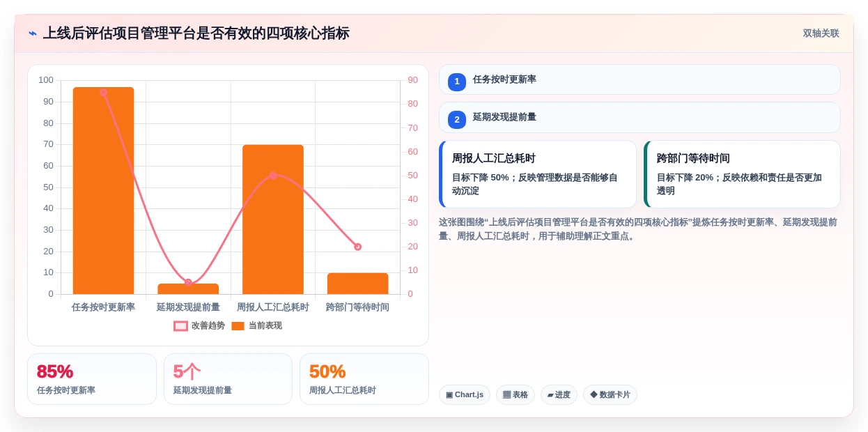Click the x-axis label 周报人工汇总耗时
This screenshot has height=432, width=868.
273,307
